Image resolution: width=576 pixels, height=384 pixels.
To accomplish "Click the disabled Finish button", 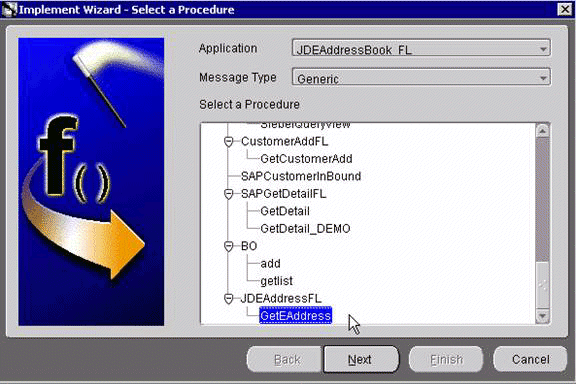I will click(x=446, y=359).
